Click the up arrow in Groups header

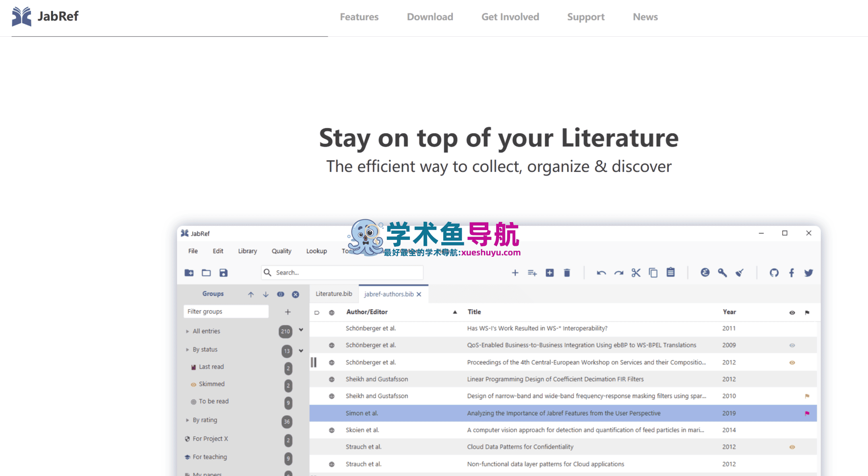click(251, 295)
